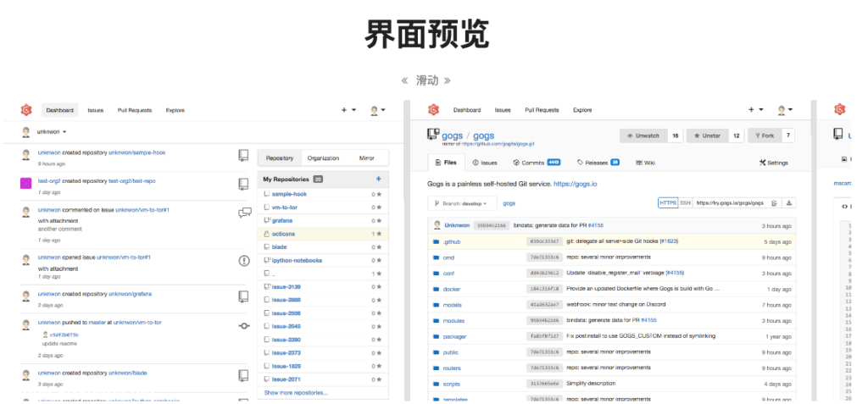Open the unknwon/sample-hook repository link in the activity feed
This screenshot has width=868, height=404.
pos(136,152)
